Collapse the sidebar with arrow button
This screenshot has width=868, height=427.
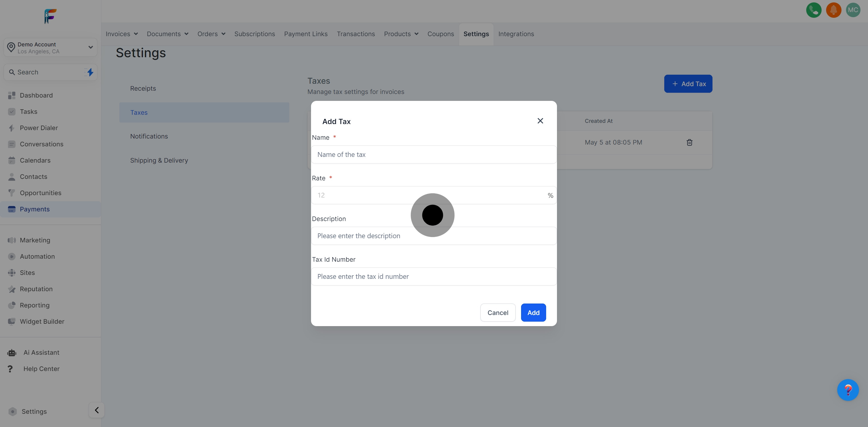[x=97, y=410]
